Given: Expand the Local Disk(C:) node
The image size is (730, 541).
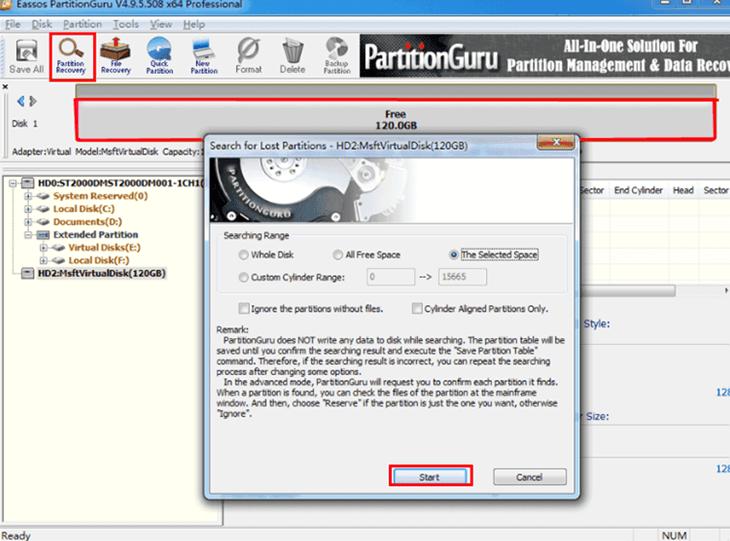Looking at the screenshot, I should pos(28,209).
